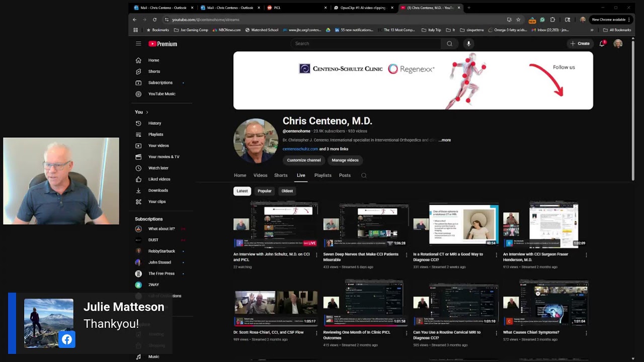The width and height of the screenshot is (644, 362).
Task: Open RobbyStarbuck subscription channel
Action: click(x=162, y=251)
